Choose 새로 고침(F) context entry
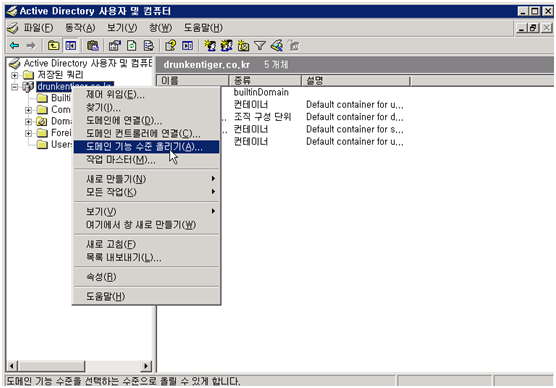Screen dimensions: 556x388 click(x=146, y=244)
